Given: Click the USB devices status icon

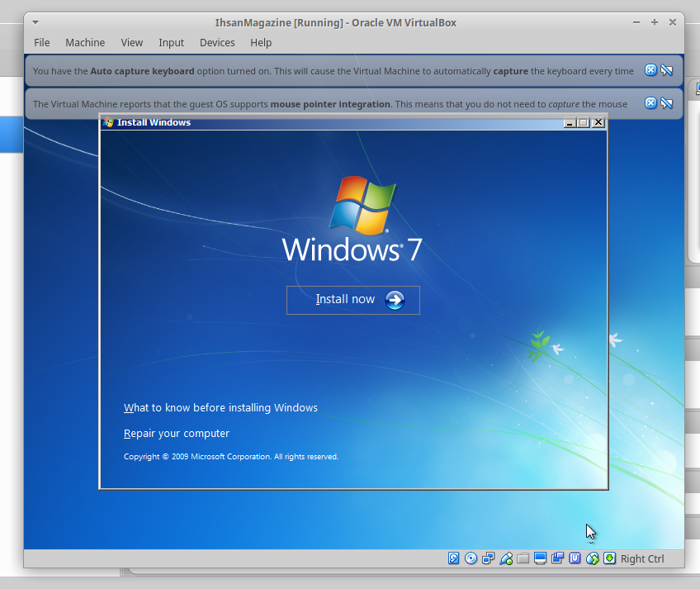Looking at the screenshot, I should point(506,558).
